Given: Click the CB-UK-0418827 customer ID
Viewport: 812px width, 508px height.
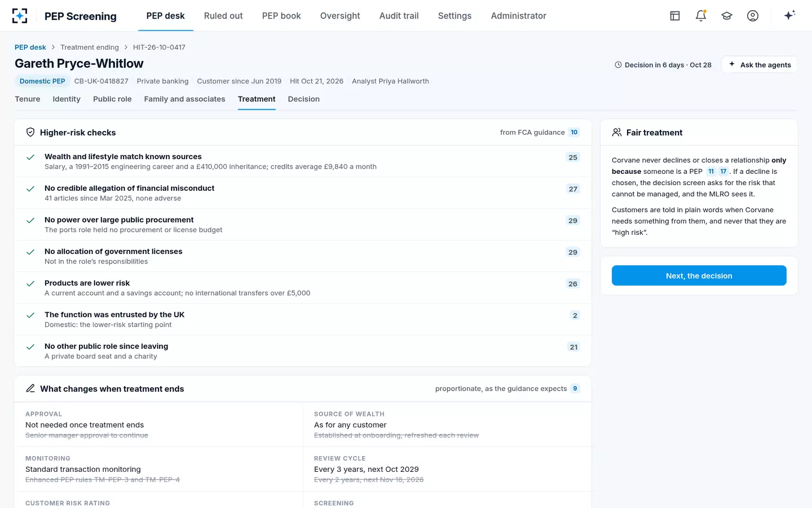Looking at the screenshot, I should (x=101, y=81).
